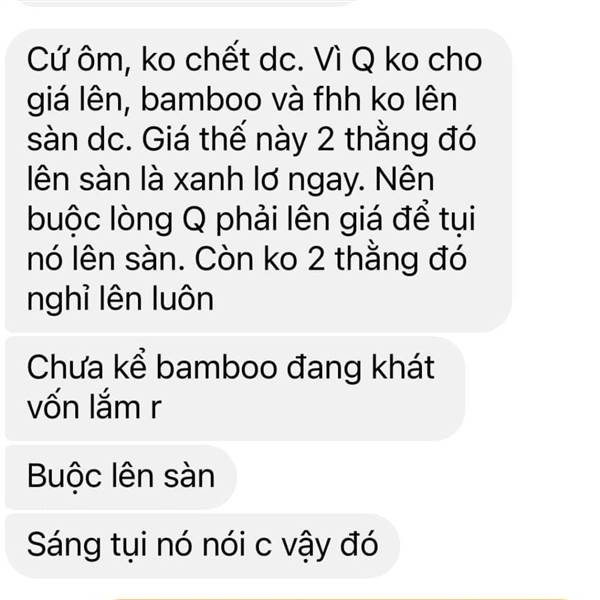Click the phrase "Còn ko 2 thằng đó"

coord(331,259)
